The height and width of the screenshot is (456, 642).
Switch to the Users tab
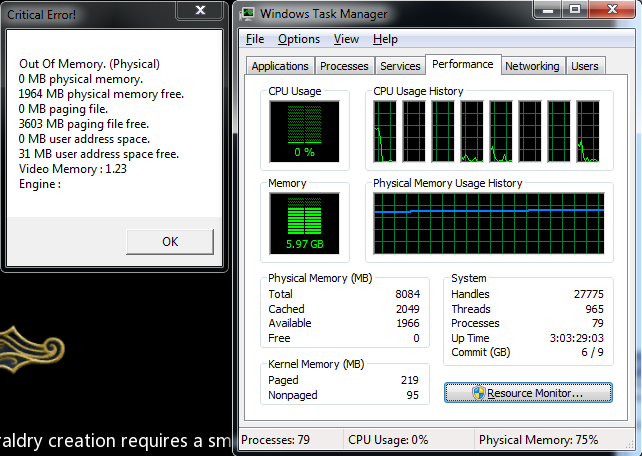coord(585,66)
